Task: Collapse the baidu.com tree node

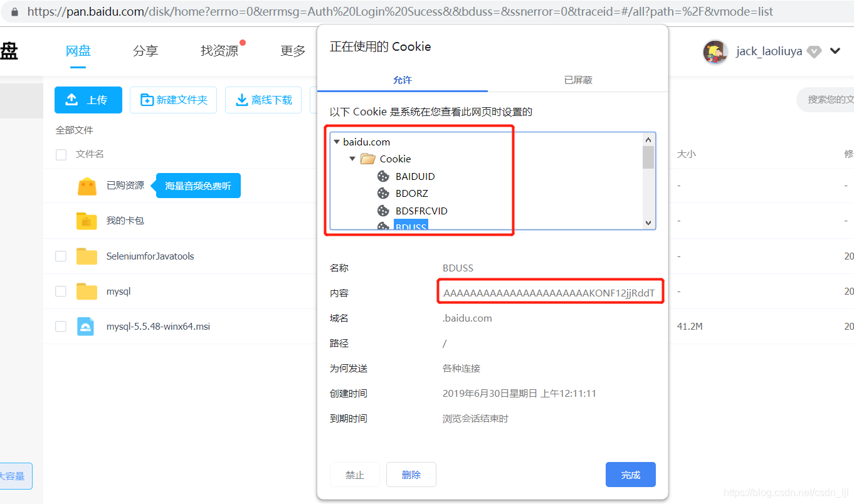Action: pos(337,142)
